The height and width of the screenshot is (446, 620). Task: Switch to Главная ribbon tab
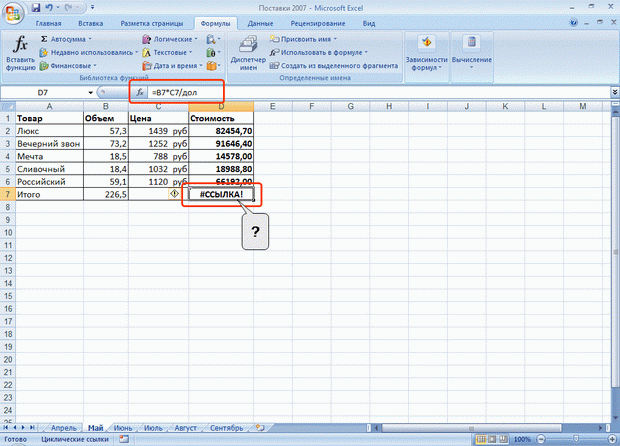pos(48,23)
